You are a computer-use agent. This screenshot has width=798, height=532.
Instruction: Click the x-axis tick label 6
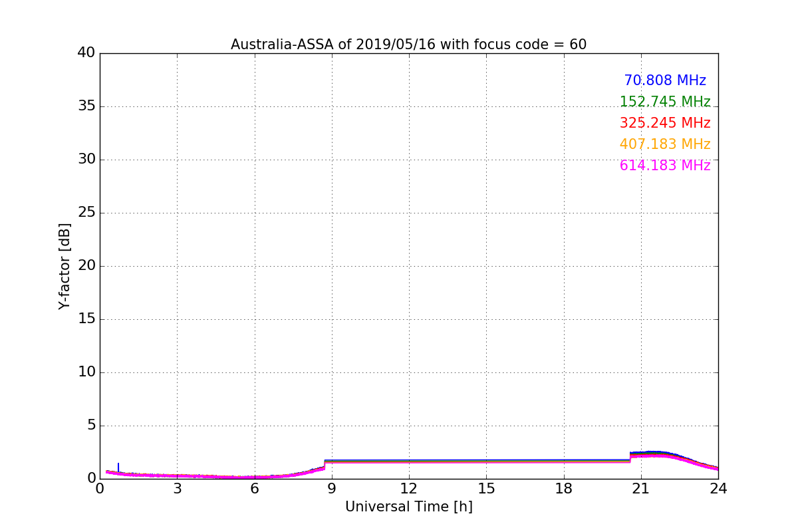[x=254, y=488]
